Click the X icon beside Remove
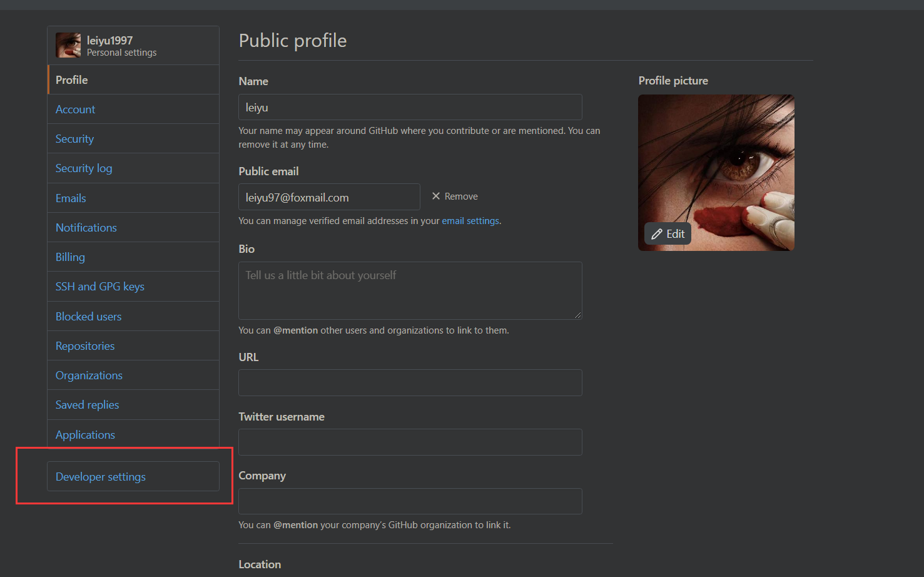 pos(436,196)
